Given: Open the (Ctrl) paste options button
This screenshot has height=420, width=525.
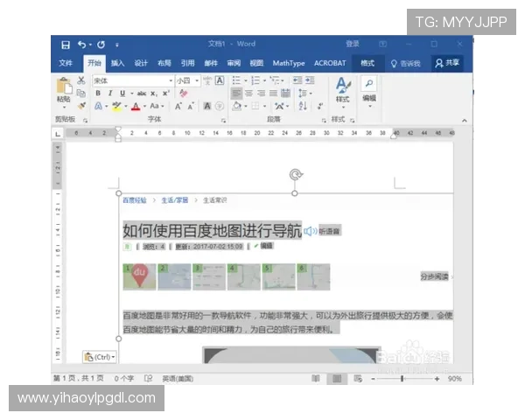Looking at the screenshot, I should click(100, 357).
